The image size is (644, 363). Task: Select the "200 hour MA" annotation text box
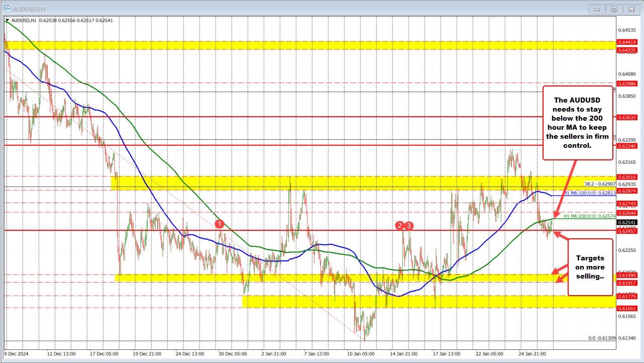coord(578,122)
